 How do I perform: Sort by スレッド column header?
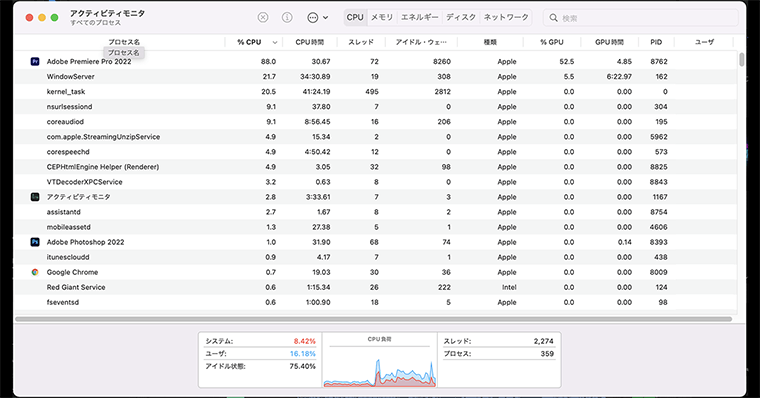[361, 42]
